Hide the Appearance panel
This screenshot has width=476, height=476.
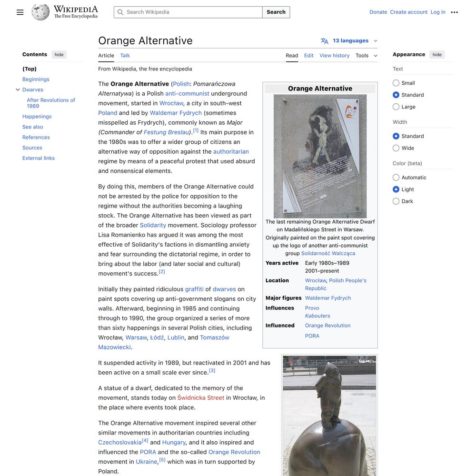tap(437, 55)
